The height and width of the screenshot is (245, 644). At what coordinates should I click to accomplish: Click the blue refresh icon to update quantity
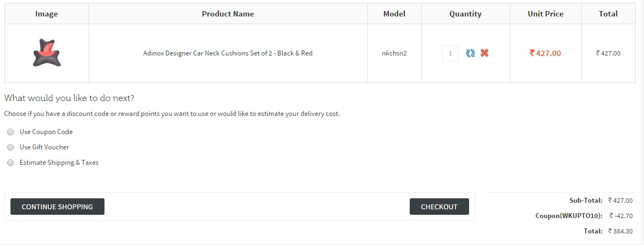[x=470, y=53]
